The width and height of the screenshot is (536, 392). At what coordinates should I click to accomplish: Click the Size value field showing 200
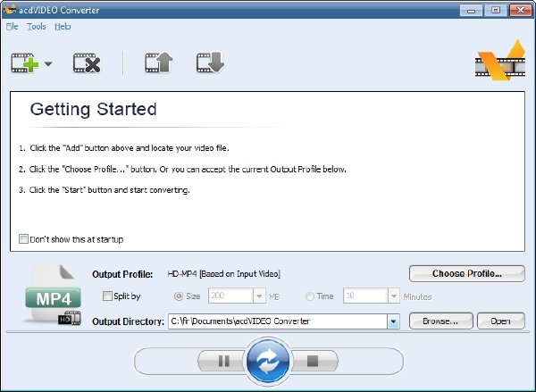(231, 296)
